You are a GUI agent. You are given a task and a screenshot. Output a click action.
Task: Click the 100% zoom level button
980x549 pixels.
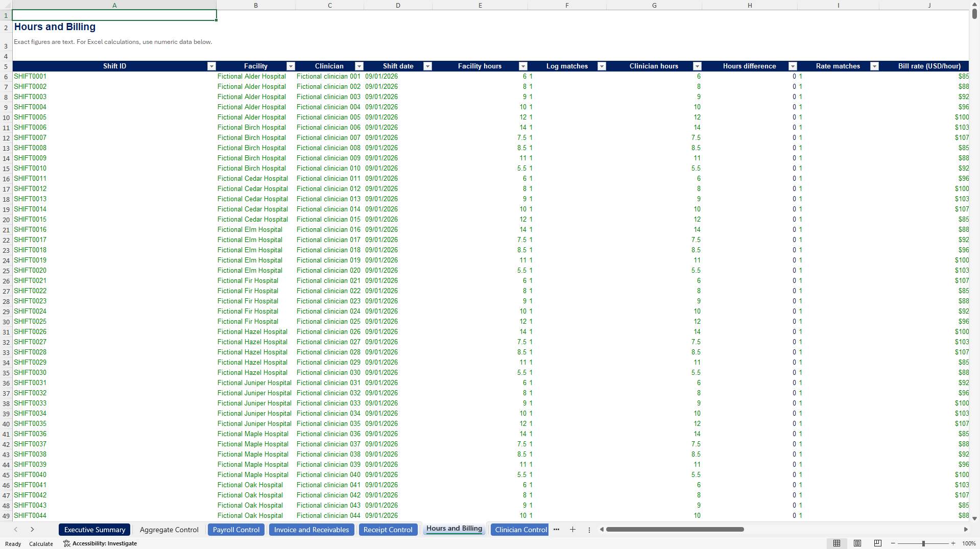[x=969, y=543]
